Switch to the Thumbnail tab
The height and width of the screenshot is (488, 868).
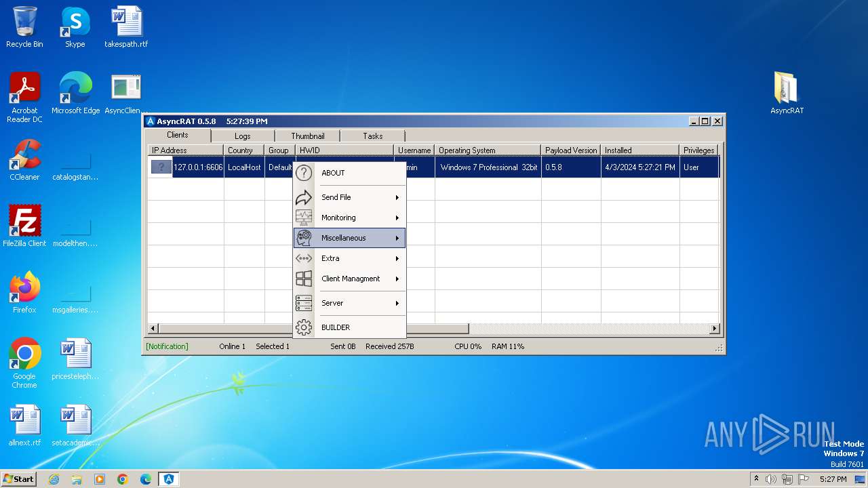click(307, 136)
